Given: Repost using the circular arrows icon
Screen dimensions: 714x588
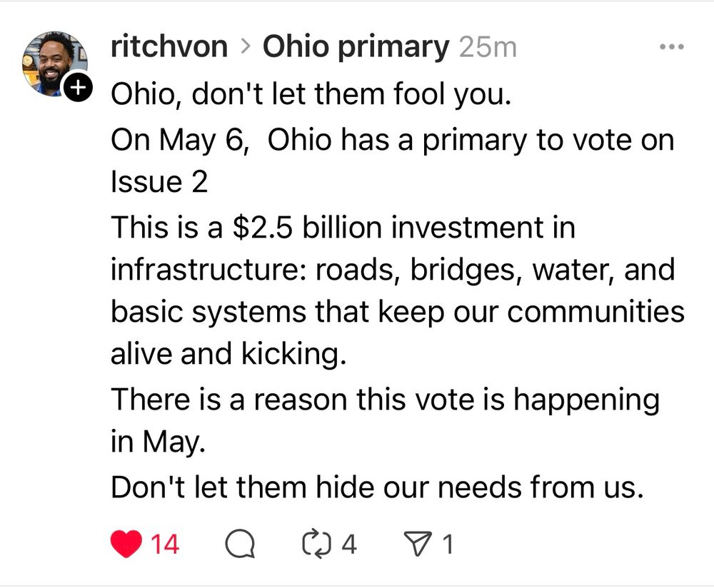Looking at the screenshot, I should (315, 545).
